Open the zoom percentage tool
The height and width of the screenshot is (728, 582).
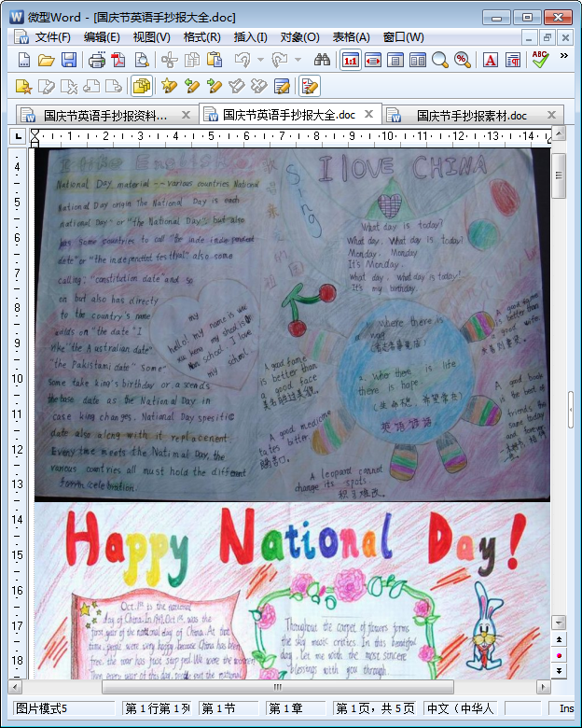(x=462, y=60)
